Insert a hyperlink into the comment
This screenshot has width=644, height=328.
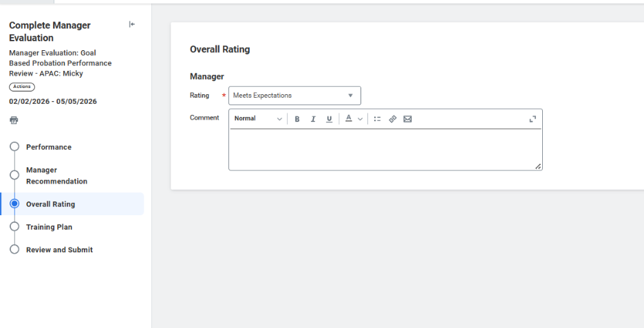(x=392, y=119)
